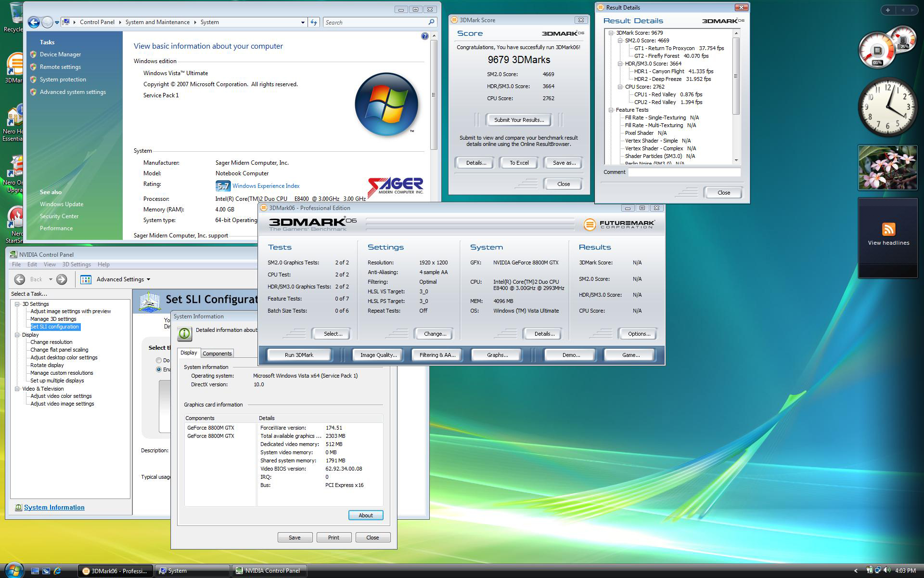The image size is (924, 578).
Task: Click the RSS feed headlines gadget icon
Action: (888, 229)
